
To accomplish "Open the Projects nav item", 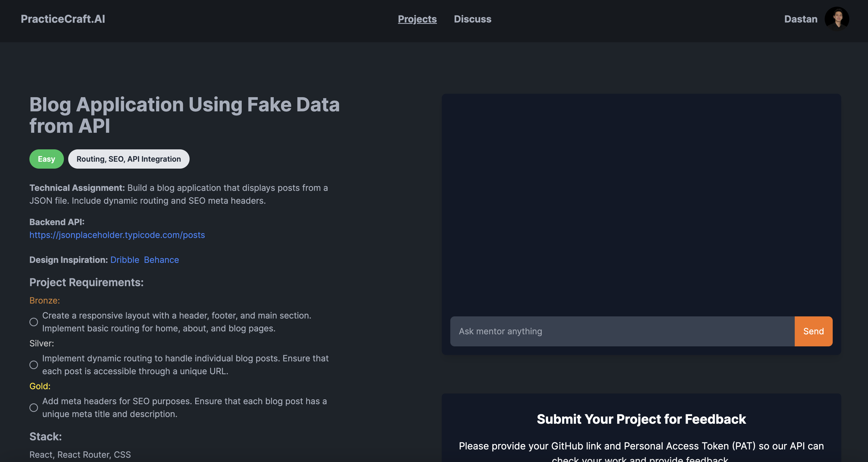I will tap(417, 19).
